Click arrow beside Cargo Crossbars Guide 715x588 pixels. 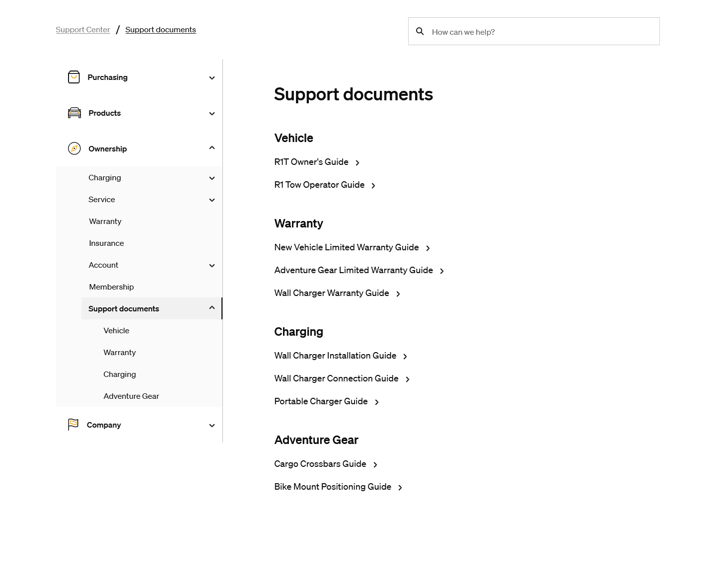375,465
